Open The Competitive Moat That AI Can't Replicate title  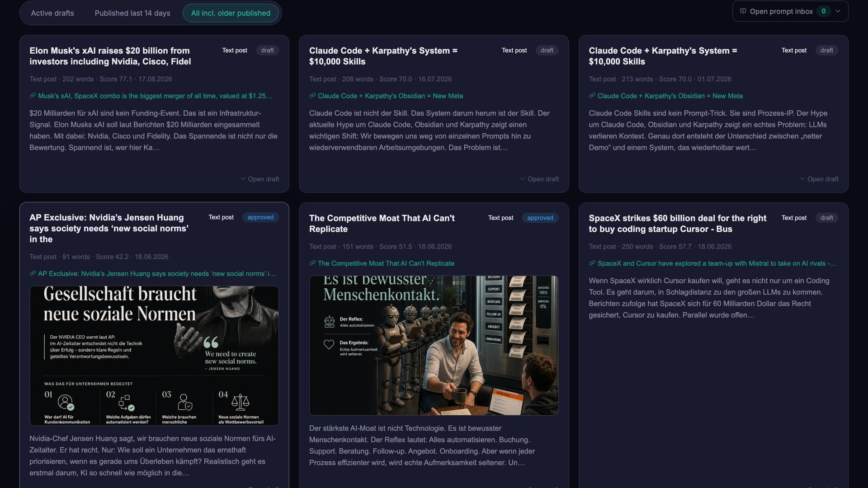[x=382, y=223]
